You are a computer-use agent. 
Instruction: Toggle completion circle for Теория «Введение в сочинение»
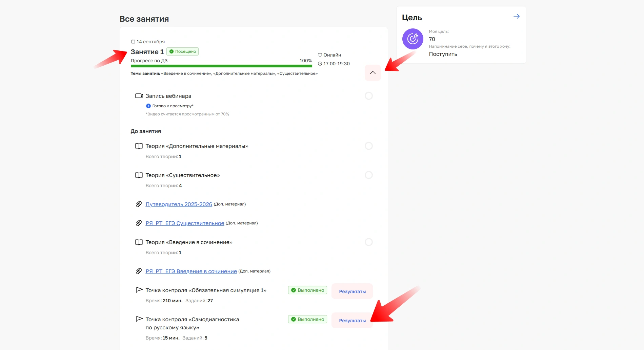coord(368,242)
